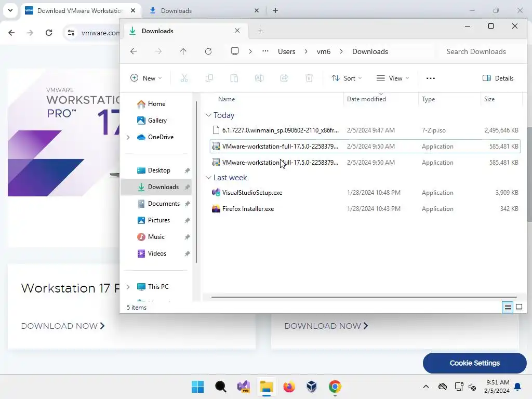Open taskbar clock showing 9:51 AM
The image size is (532, 399).
pos(497,387)
